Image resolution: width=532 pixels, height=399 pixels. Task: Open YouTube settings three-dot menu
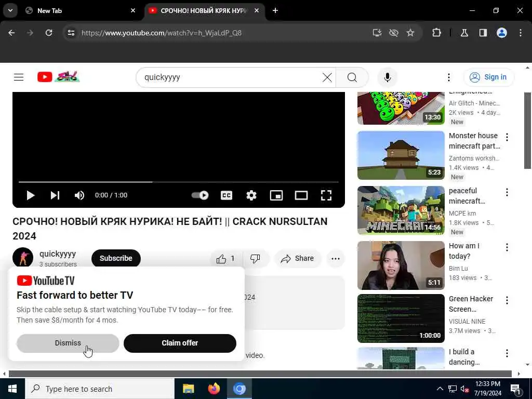point(448,77)
